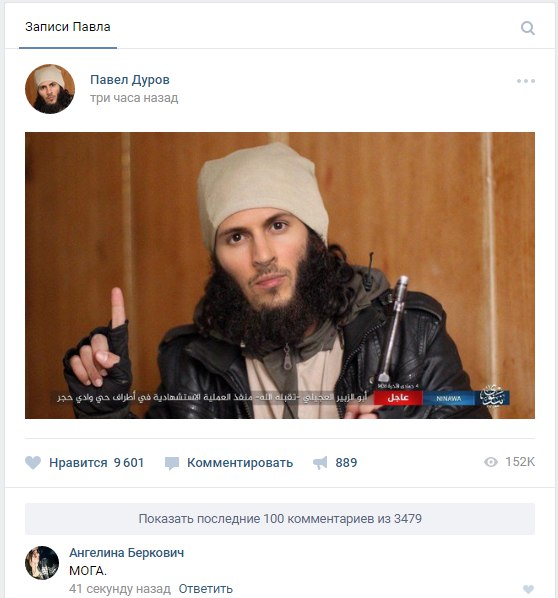Click the commenter's avatar picture

tap(42, 563)
